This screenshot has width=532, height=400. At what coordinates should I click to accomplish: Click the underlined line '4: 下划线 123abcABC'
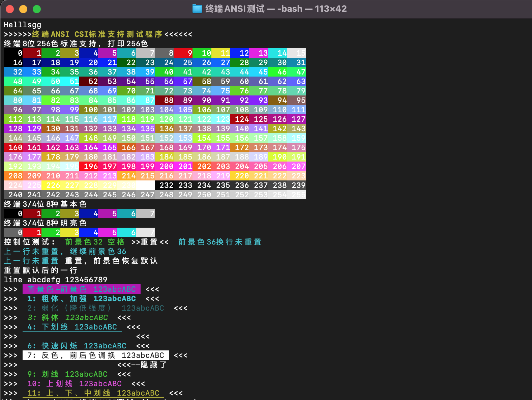(x=72, y=327)
